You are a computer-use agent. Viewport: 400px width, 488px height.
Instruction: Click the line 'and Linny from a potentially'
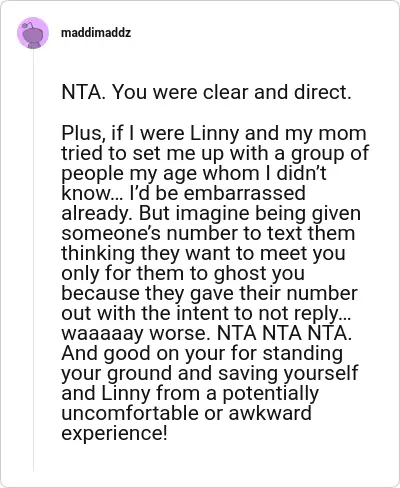[190, 393]
